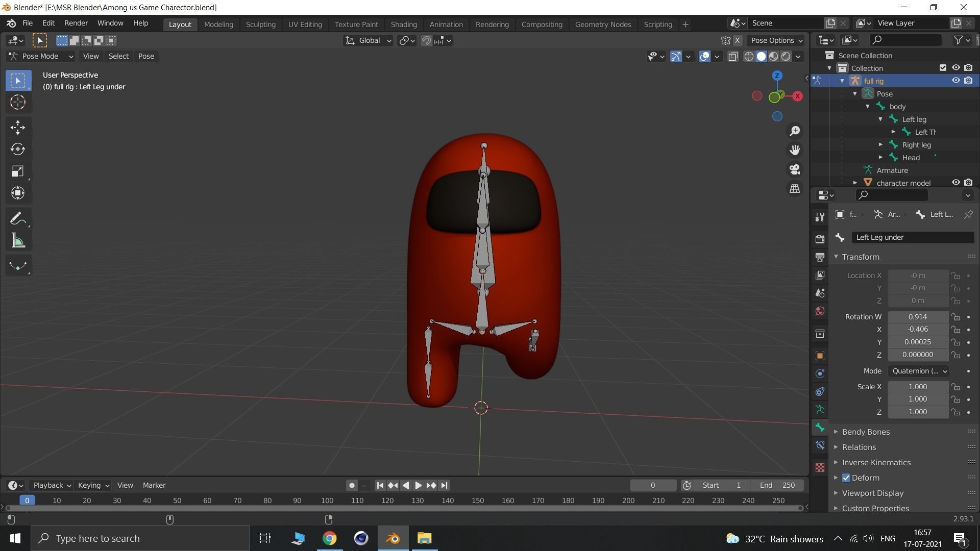The image size is (980, 551).
Task: Open the timeline Marker menu
Action: coord(154,486)
